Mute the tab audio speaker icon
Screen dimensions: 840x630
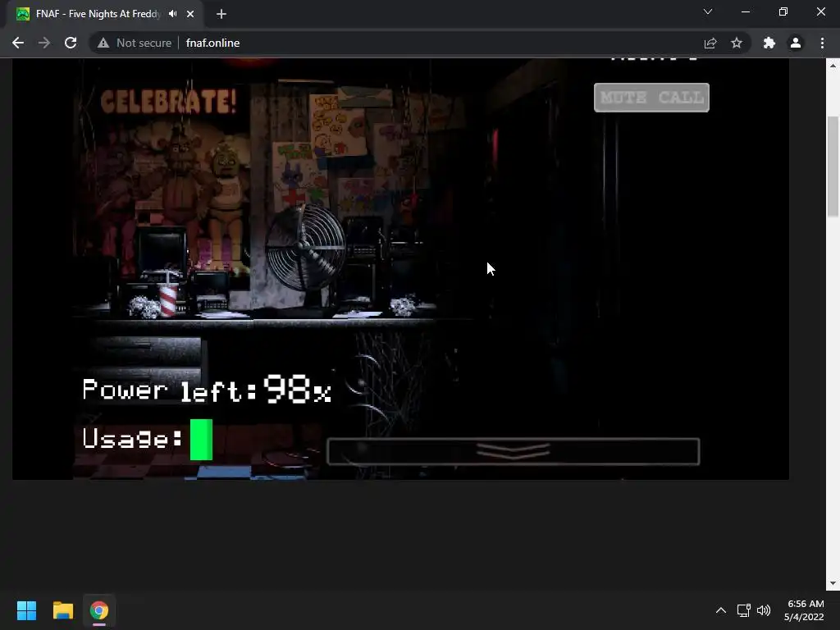172,14
